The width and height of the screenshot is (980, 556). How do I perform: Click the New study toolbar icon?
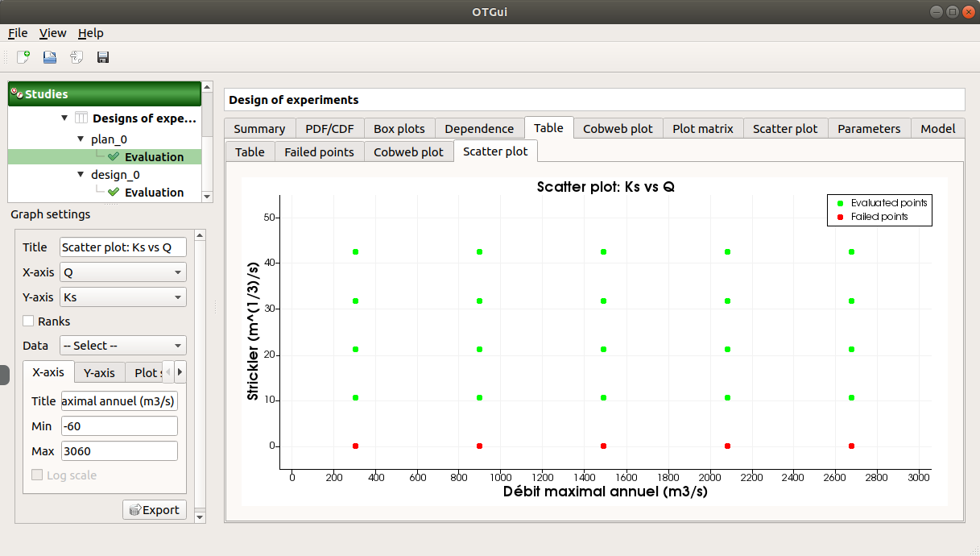[x=23, y=57]
